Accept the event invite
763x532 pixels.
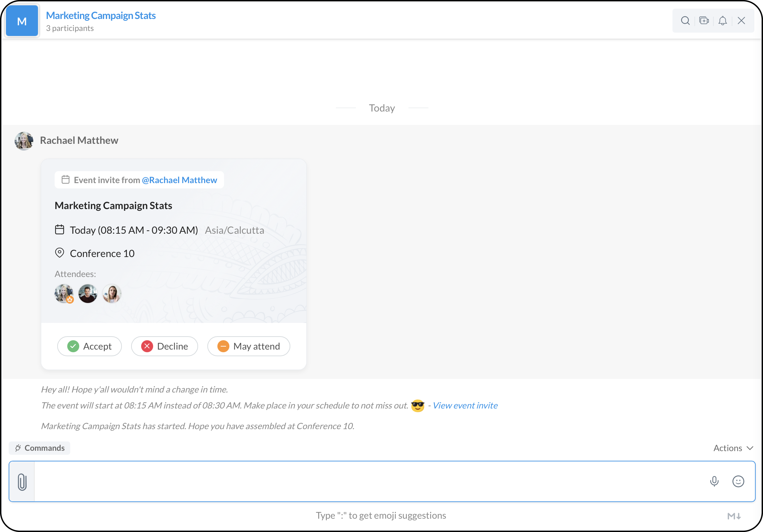click(90, 346)
